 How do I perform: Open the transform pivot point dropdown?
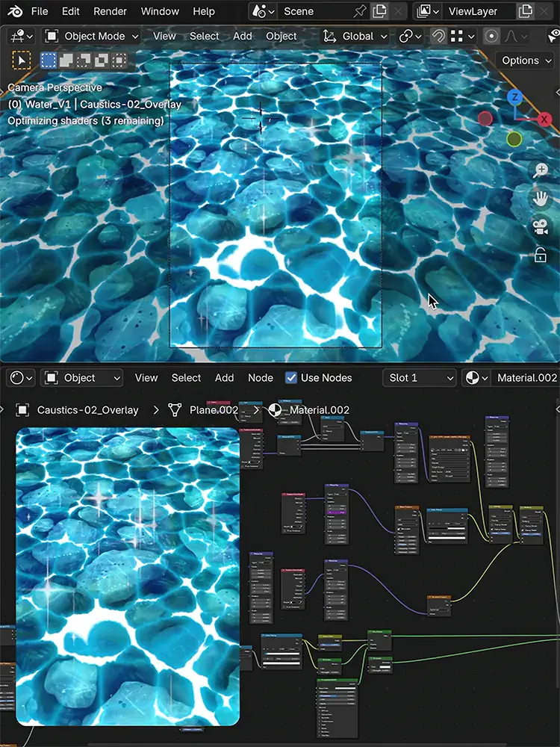tap(411, 36)
